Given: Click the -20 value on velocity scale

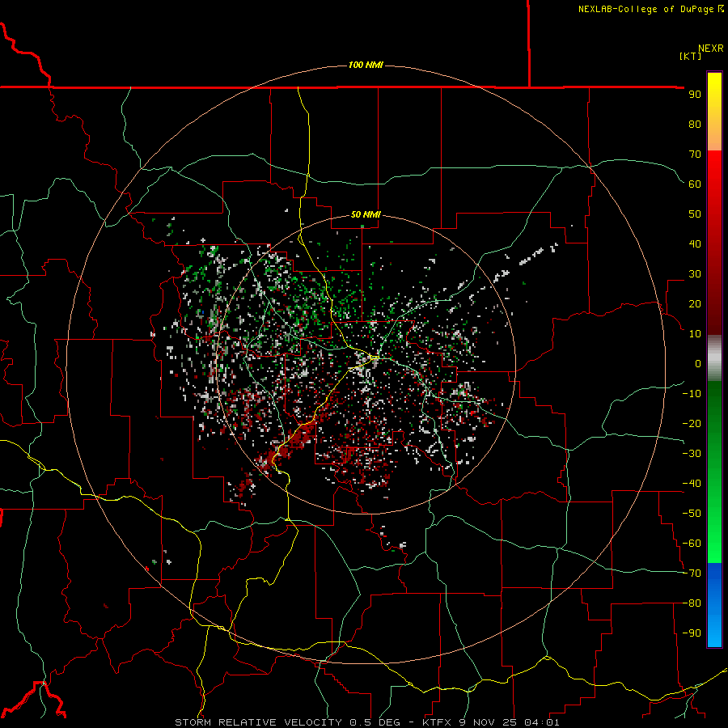Looking at the screenshot, I should point(692,424).
